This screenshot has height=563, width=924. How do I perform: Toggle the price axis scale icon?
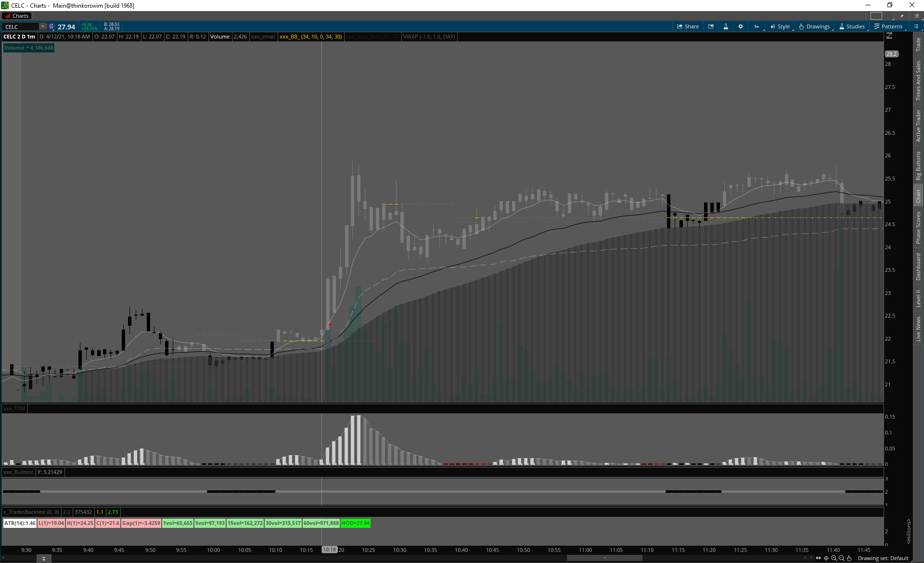click(x=889, y=36)
